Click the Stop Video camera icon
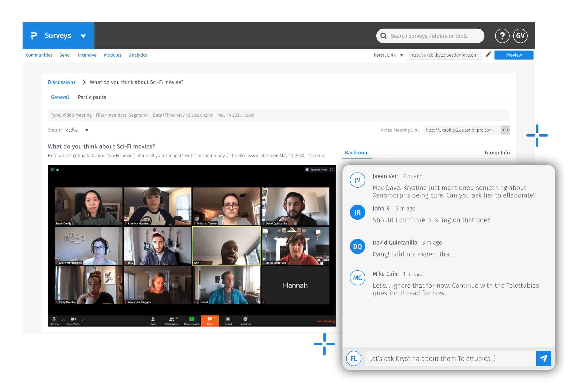 coord(73,319)
